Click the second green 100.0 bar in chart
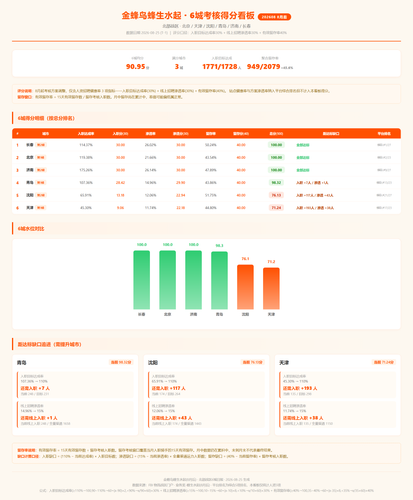 point(168,280)
